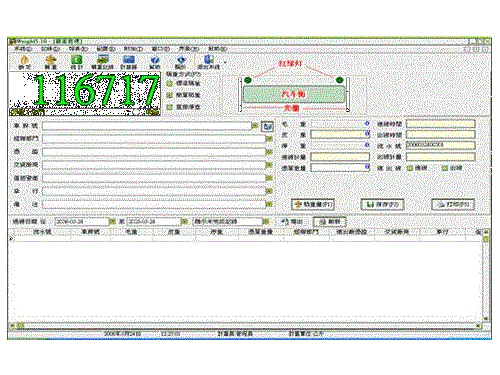Open the handling department dropdown arrow
This screenshot has width=500, height=375.
tap(269, 139)
